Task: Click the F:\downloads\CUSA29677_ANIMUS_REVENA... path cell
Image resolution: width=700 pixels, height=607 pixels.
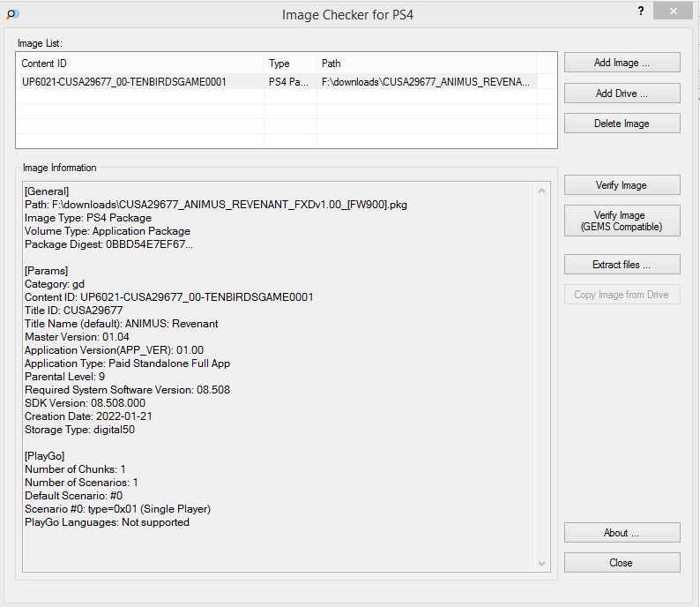Action: click(426, 82)
